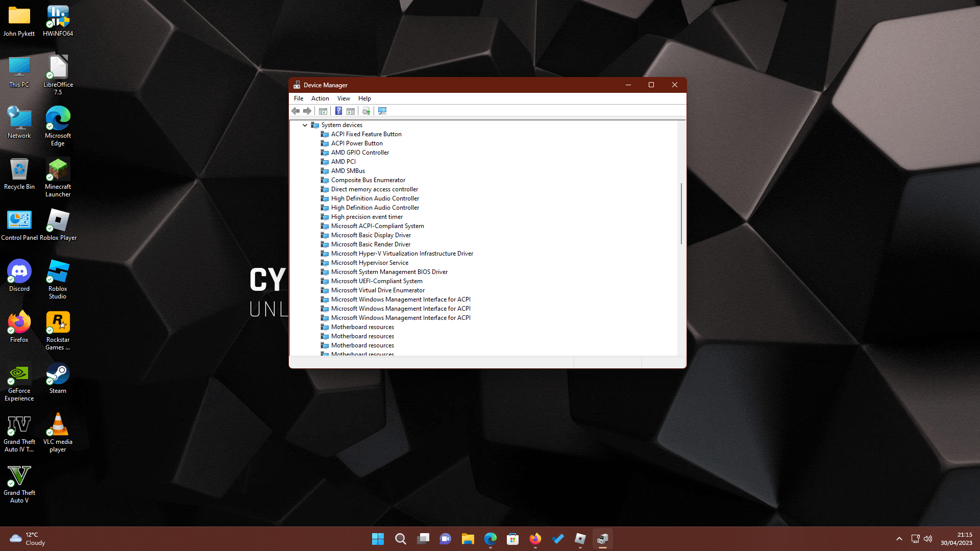The width and height of the screenshot is (980, 551).
Task: Select AMD GPIO Controller device
Action: pyautogui.click(x=360, y=153)
